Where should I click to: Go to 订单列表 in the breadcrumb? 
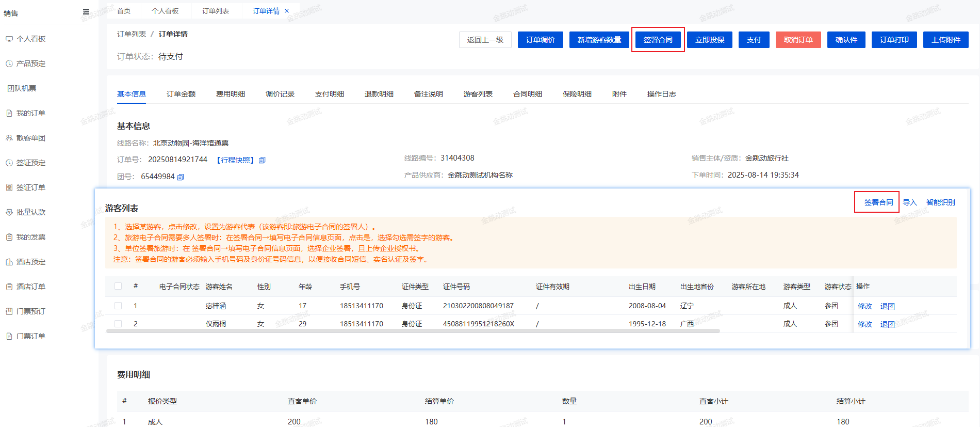pyautogui.click(x=132, y=34)
